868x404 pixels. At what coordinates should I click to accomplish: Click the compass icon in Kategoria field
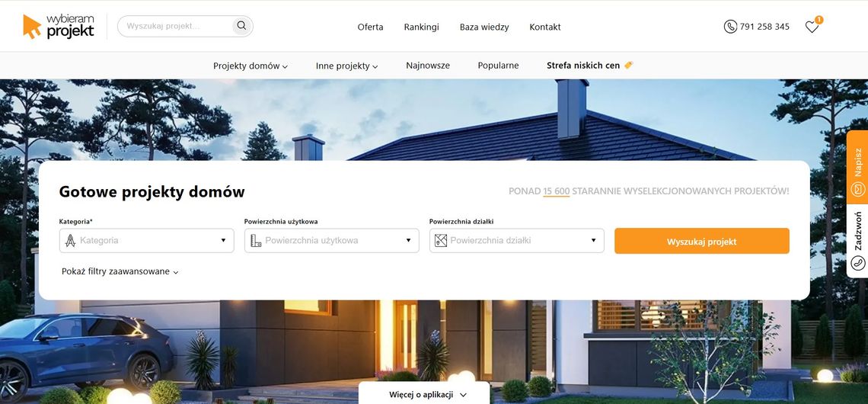point(70,241)
